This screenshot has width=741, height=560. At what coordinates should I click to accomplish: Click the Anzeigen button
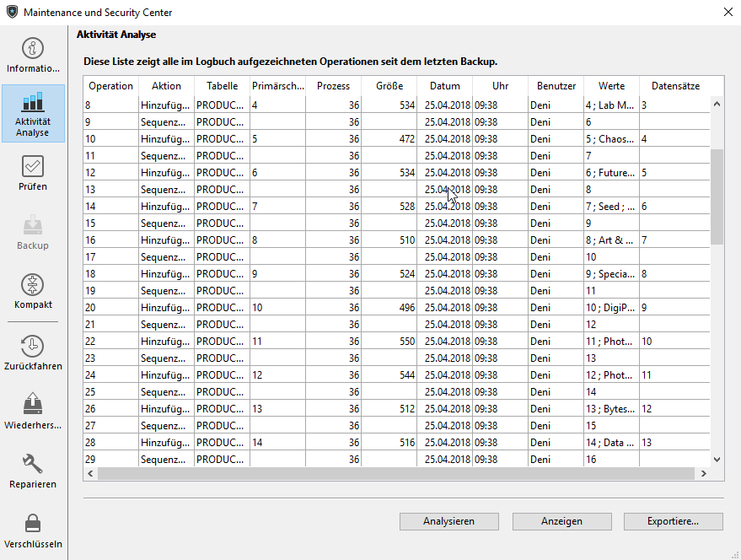(x=561, y=521)
